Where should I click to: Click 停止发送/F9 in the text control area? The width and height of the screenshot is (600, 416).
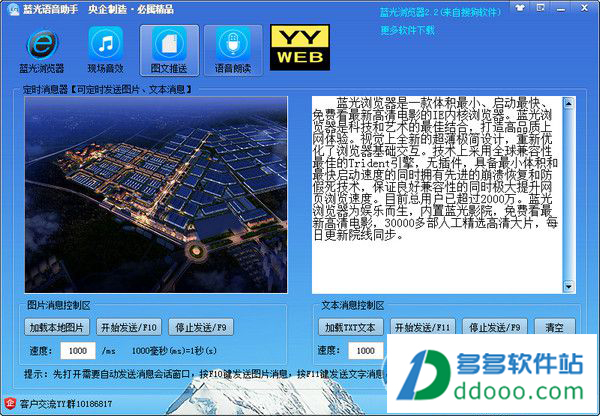coord(495,328)
